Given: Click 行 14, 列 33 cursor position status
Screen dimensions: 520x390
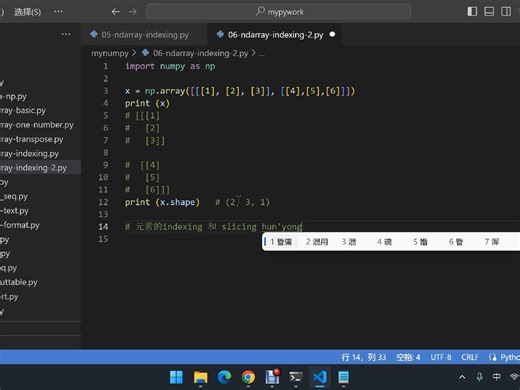Looking at the screenshot, I should [364, 357].
